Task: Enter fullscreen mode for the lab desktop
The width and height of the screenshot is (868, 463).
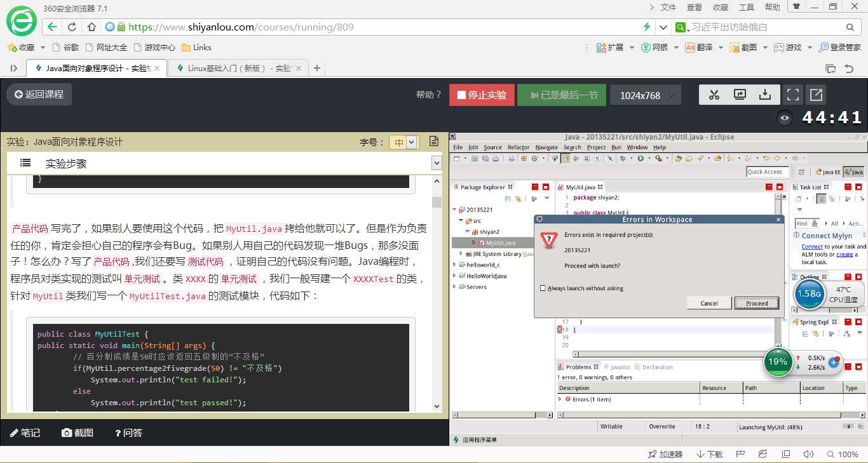Action: point(792,95)
